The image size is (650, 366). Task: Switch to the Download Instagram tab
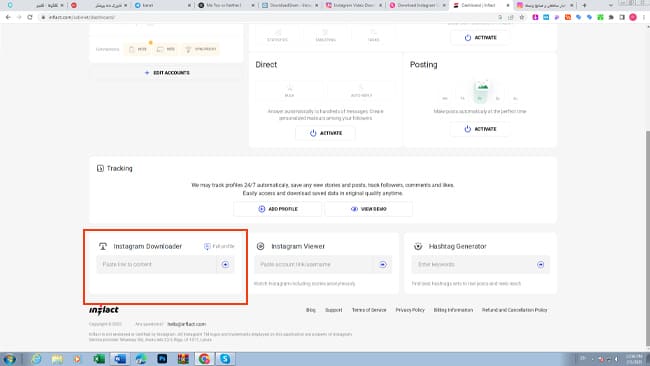click(x=417, y=5)
